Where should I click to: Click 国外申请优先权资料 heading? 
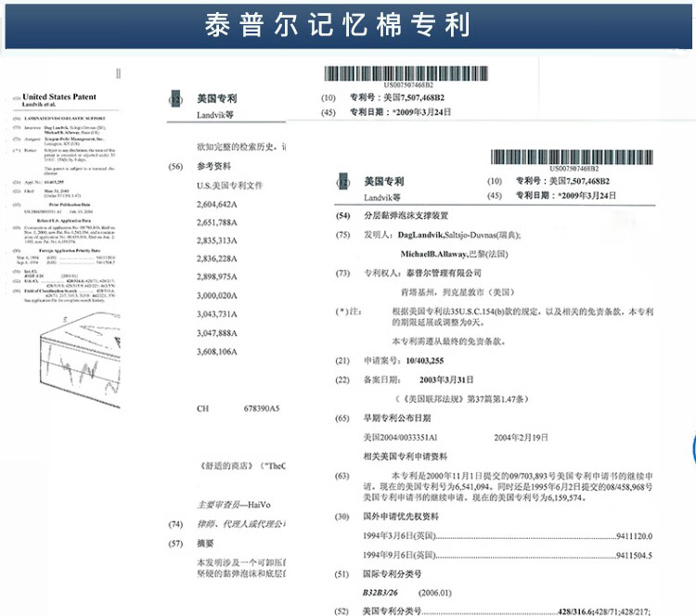tap(401, 516)
